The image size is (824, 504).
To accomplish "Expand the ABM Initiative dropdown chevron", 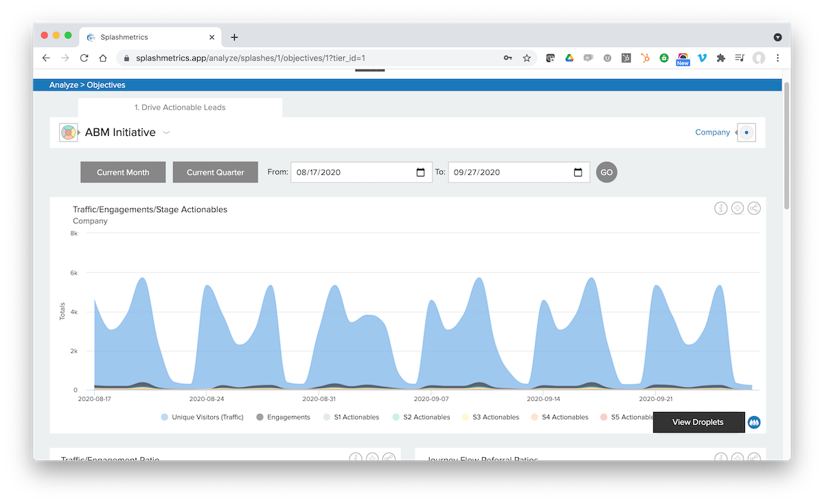I will [x=166, y=133].
